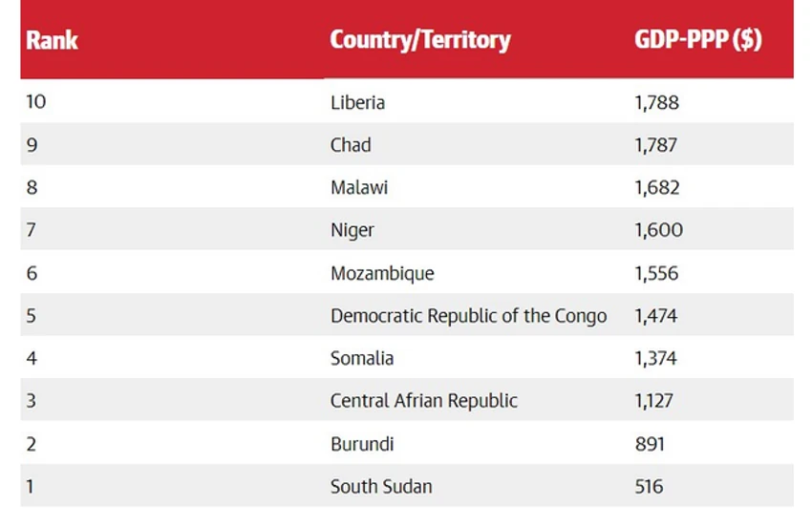Click the 516 GDP value

[649, 487]
